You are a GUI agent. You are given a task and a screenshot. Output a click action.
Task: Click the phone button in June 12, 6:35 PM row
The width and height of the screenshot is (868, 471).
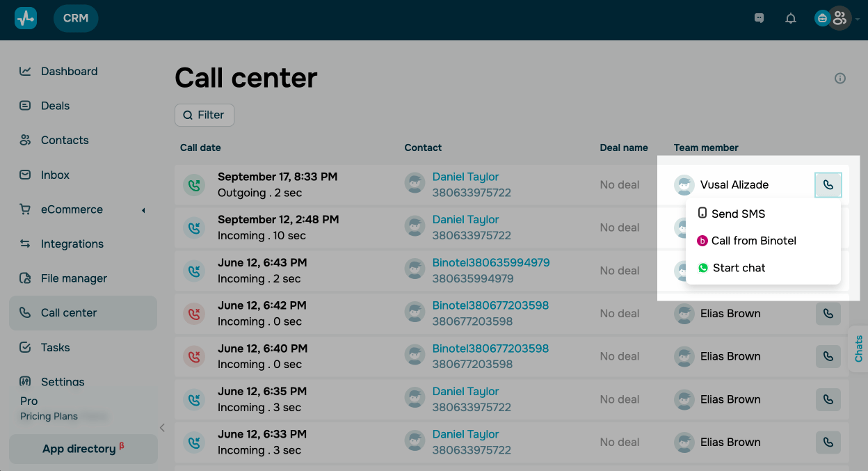click(x=828, y=399)
